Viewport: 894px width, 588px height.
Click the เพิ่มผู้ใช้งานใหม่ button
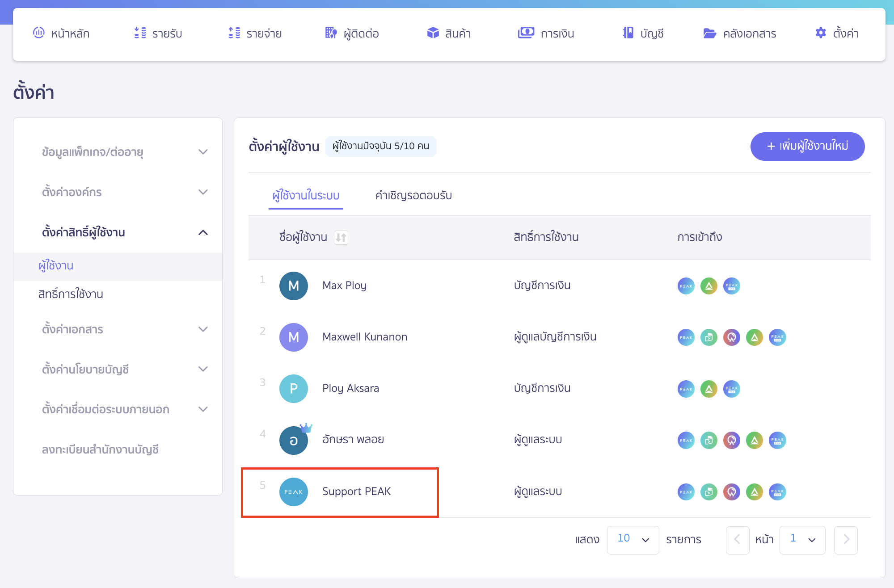(807, 146)
